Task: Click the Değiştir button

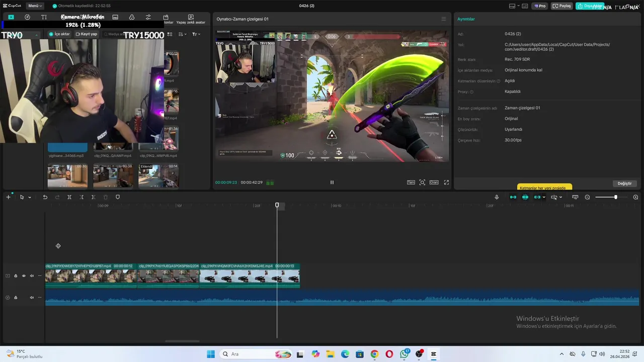Action: click(624, 184)
